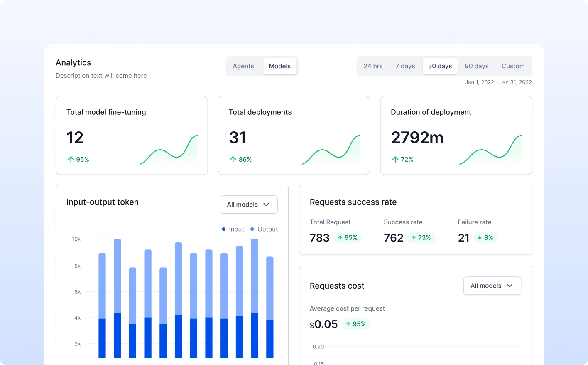The height and width of the screenshot is (365, 588).
Task: Click the 2792m duration value
Action: click(x=417, y=138)
